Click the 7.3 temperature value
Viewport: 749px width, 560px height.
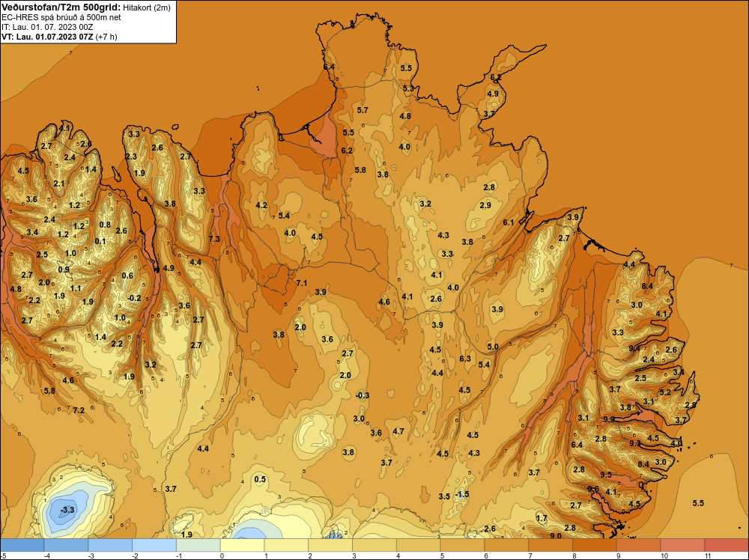point(214,239)
